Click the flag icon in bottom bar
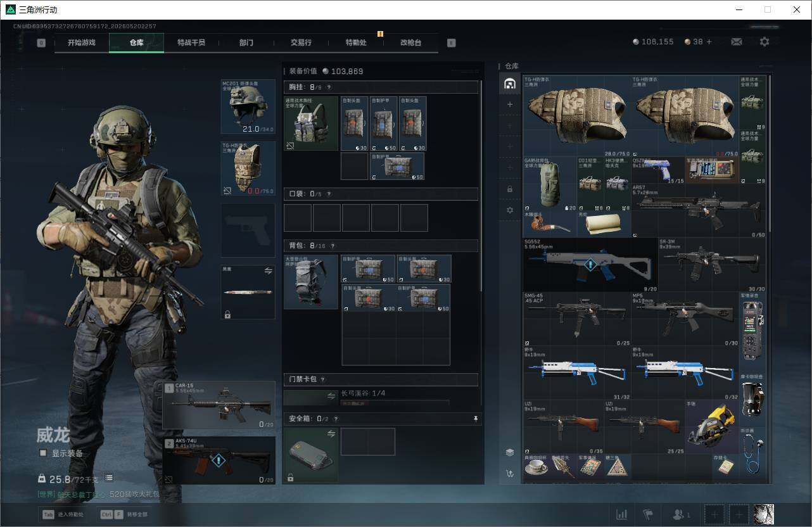This screenshot has height=527, width=812. [648, 514]
